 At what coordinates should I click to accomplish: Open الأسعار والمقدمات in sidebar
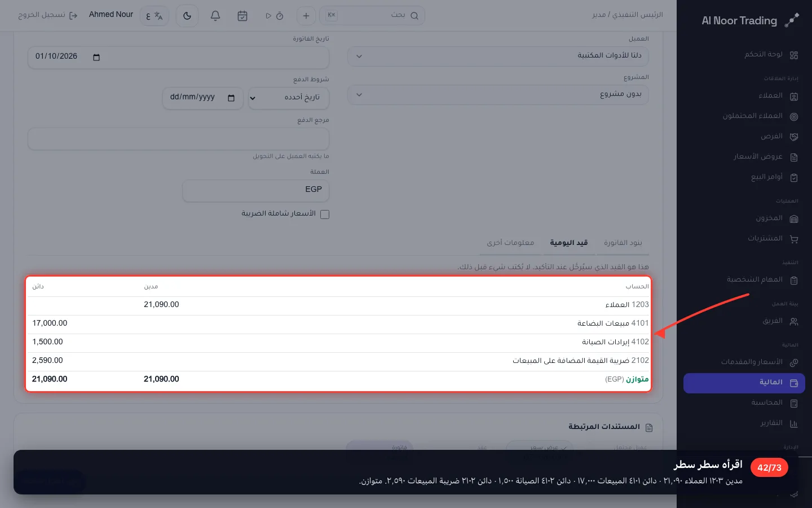(x=744, y=362)
